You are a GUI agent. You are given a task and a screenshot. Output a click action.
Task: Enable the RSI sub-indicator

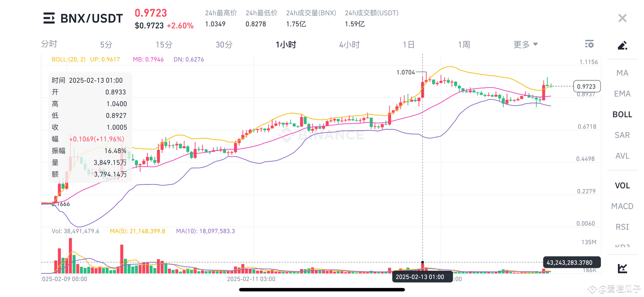click(622, 227)
